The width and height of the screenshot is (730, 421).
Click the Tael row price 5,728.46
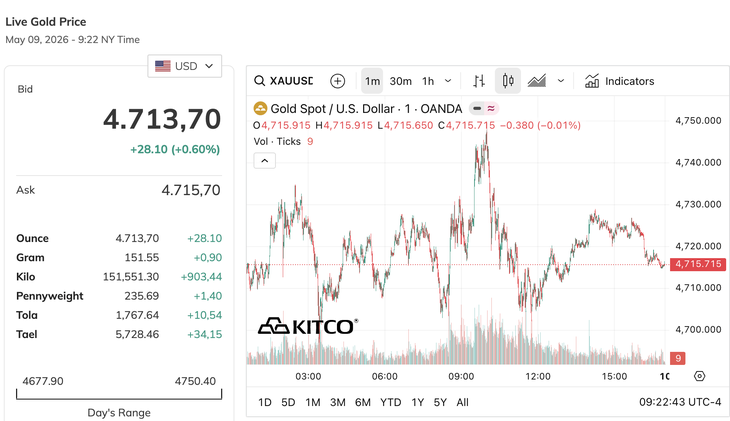tap(137, 334)
